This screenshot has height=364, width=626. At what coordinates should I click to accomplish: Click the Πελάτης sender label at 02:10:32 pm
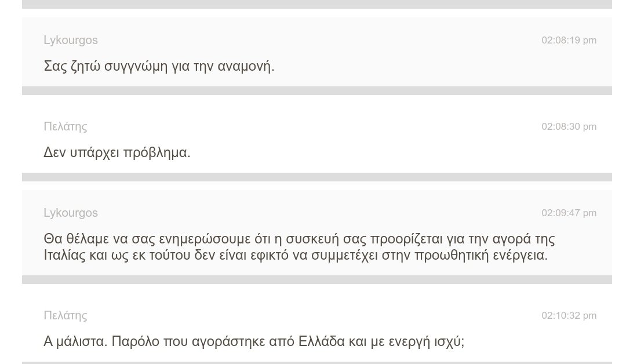(65, 315)
